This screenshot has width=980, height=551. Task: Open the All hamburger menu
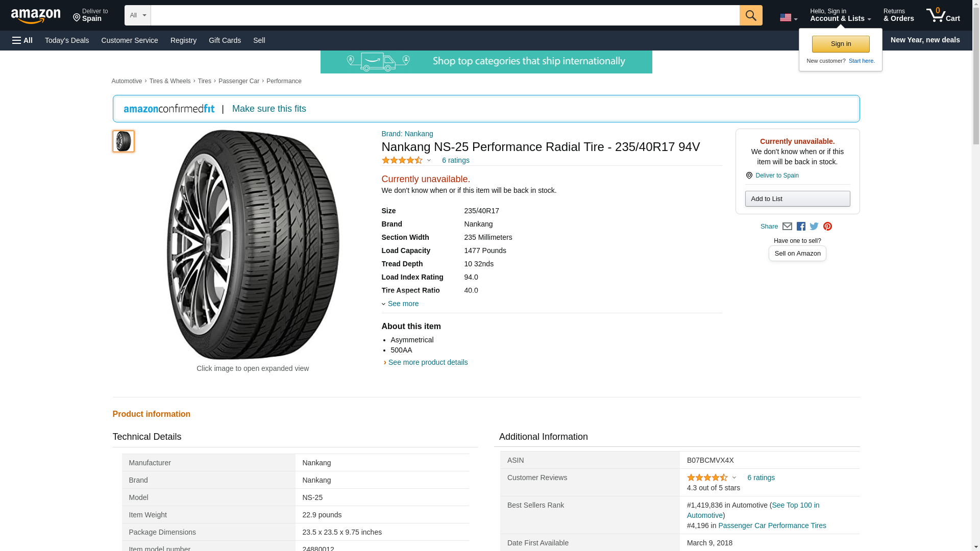pyautogui.click(x=22, y=40)
